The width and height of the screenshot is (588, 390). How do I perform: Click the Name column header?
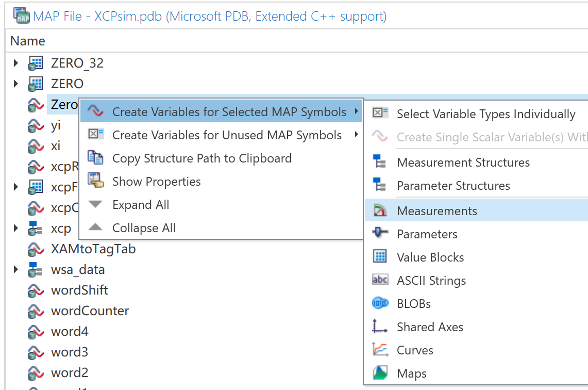pyautogui.click(x=28, y=41)
